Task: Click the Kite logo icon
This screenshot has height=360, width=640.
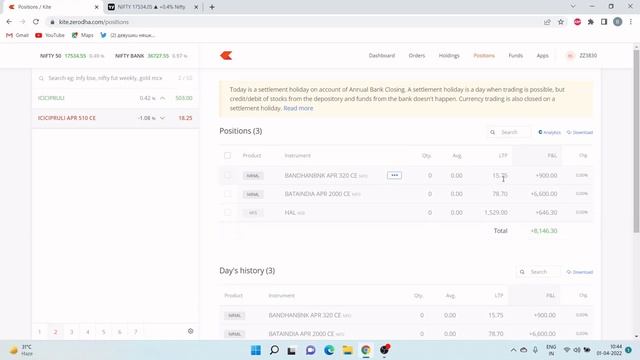Action: pyautogui.click(x=226, y=56)
